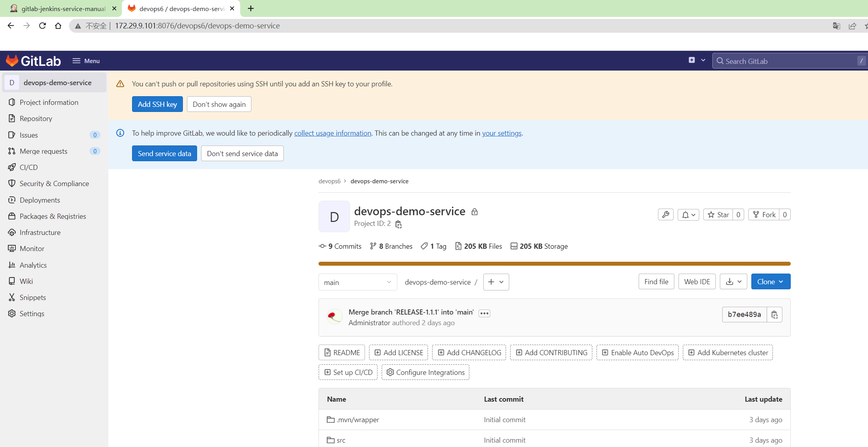Image resolution: width=868 pixels, height=447 pixels.
Task: Click the GitLab logo in the header
Action: (34, 61)
